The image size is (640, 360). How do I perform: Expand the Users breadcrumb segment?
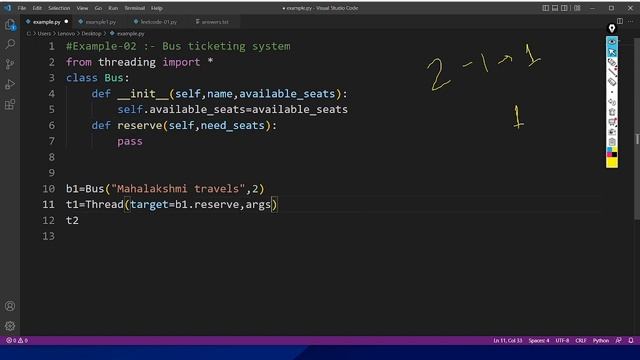tap(44, 34)
